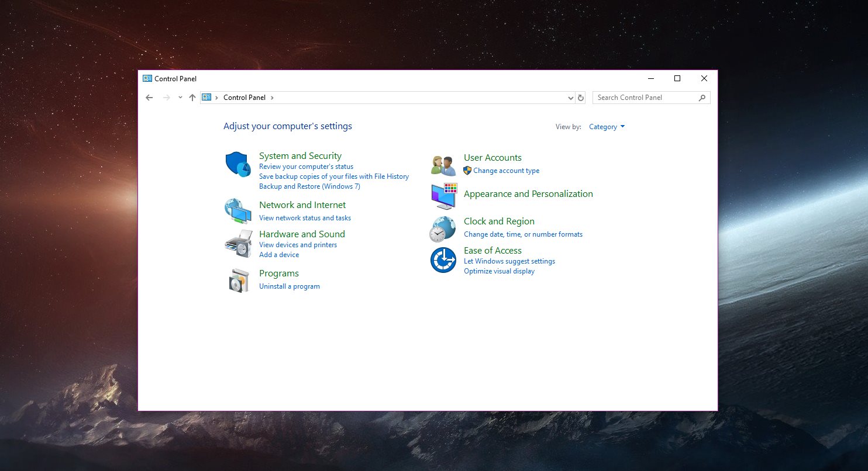Click the Clock and Region globe icon
This screenshot has height=471, width=868.
click(443, 228)
